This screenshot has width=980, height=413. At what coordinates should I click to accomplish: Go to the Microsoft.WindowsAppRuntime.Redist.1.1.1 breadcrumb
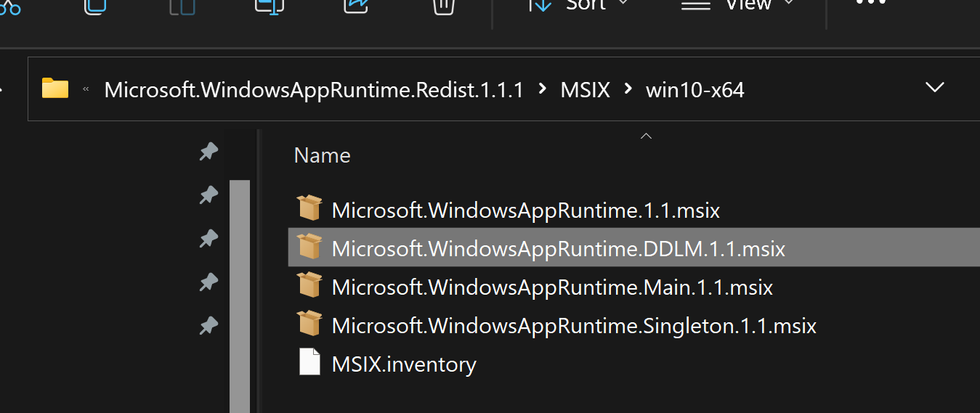314,90
